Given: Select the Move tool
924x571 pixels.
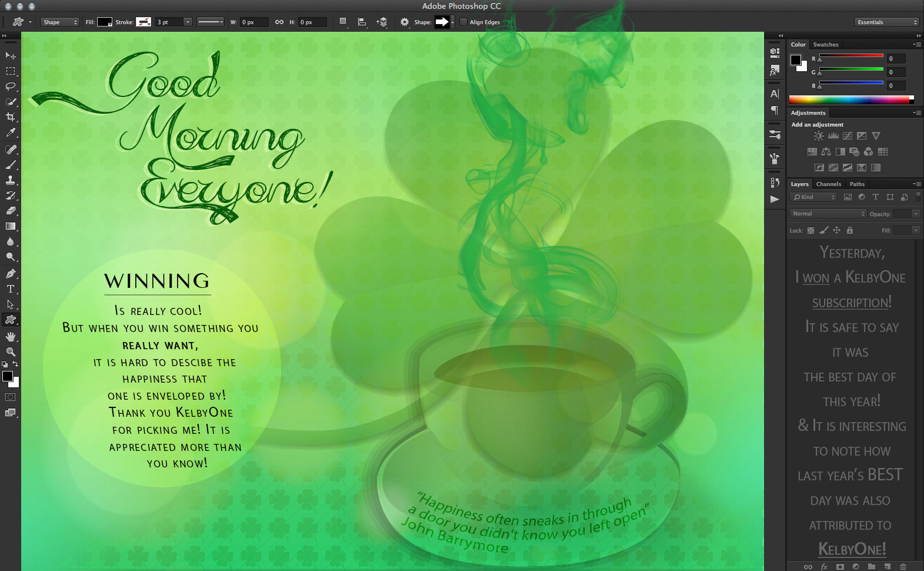Looking at the screenshot, I should [11, 55].
